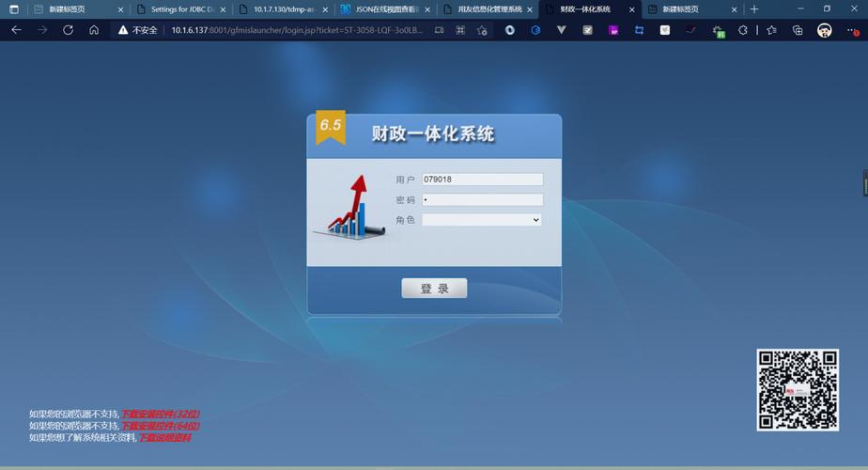Click the reader view icon in address bar
Viewport: 868px width, 470px height.
439,30
